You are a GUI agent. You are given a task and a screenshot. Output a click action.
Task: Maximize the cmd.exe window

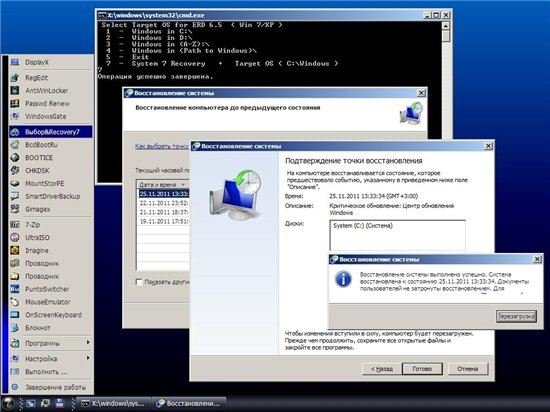pos(436,15)
